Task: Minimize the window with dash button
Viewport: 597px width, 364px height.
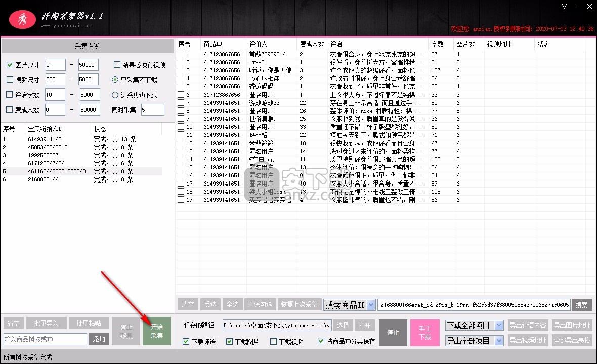Action: [577, 7]
